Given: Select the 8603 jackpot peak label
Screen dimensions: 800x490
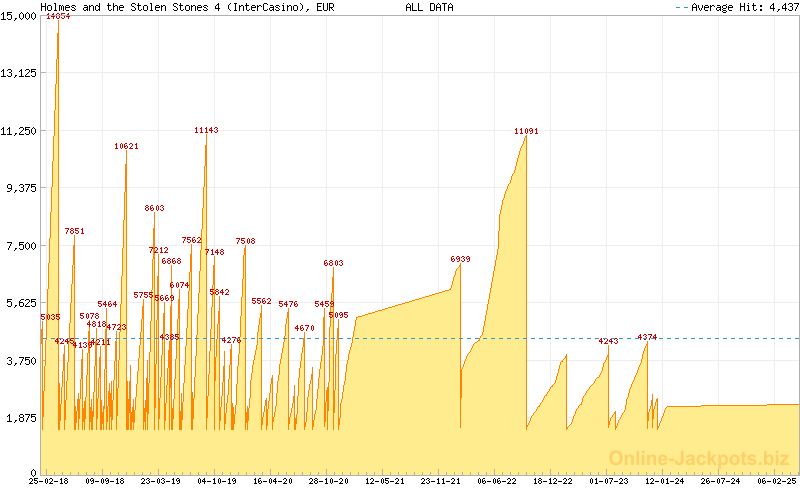Looking at the screenshot, I should point(154,208).
